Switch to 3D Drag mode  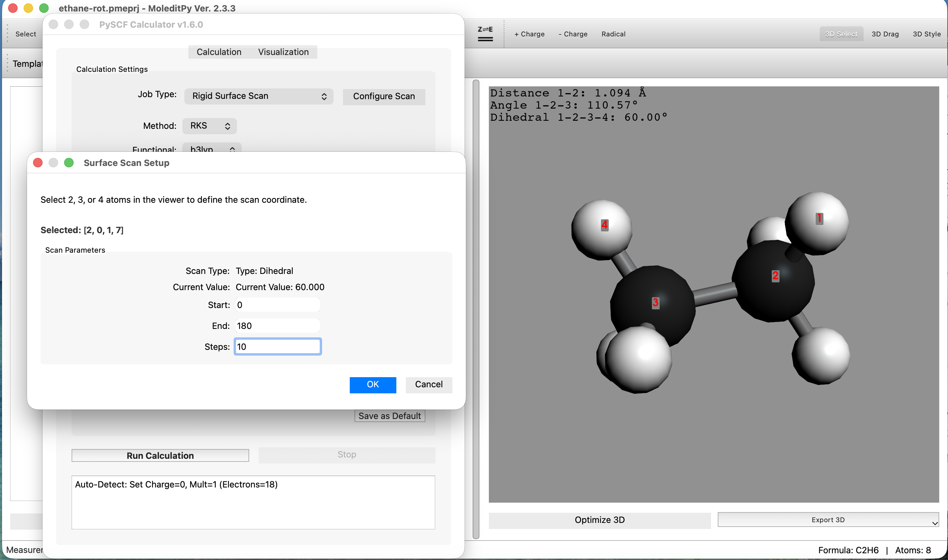[x=885, y=34]
